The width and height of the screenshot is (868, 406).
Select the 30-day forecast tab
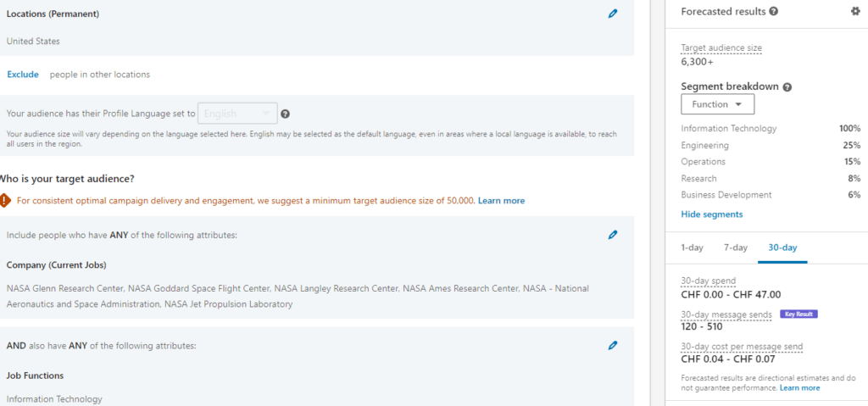[782, 247]
